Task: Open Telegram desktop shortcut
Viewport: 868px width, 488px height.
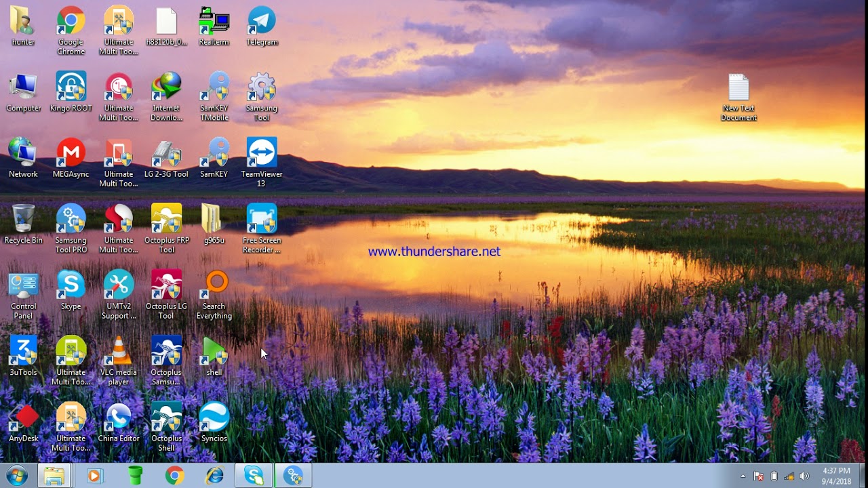Action: click(262, 26)
